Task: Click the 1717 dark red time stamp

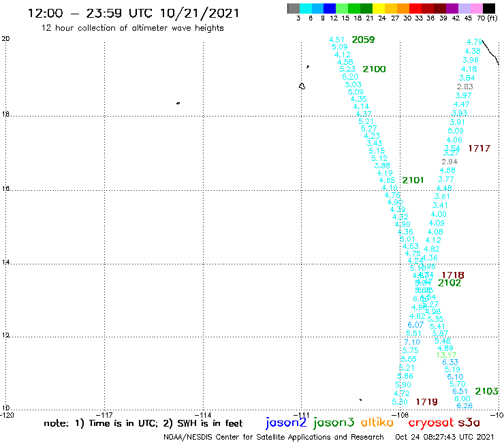Action: (479, 149)
